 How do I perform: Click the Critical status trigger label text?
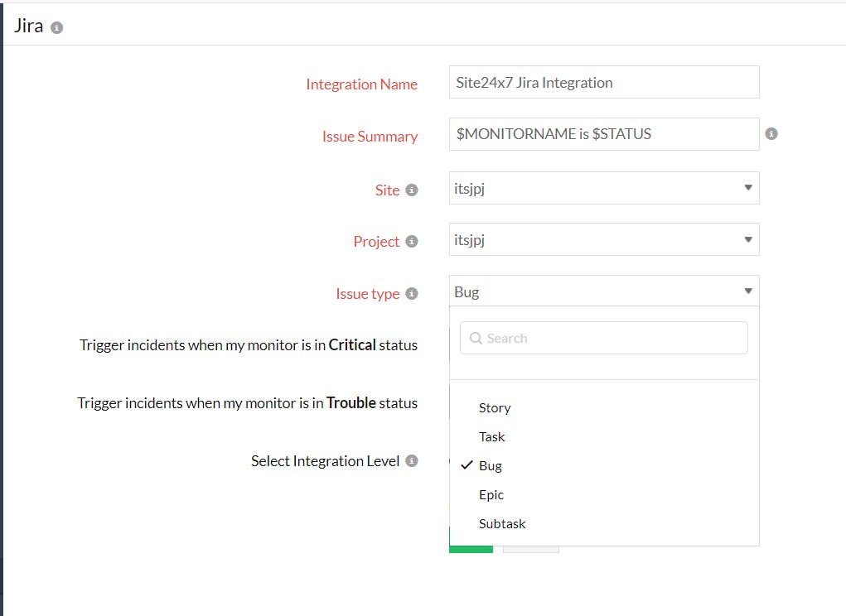(x=249, y=345)
